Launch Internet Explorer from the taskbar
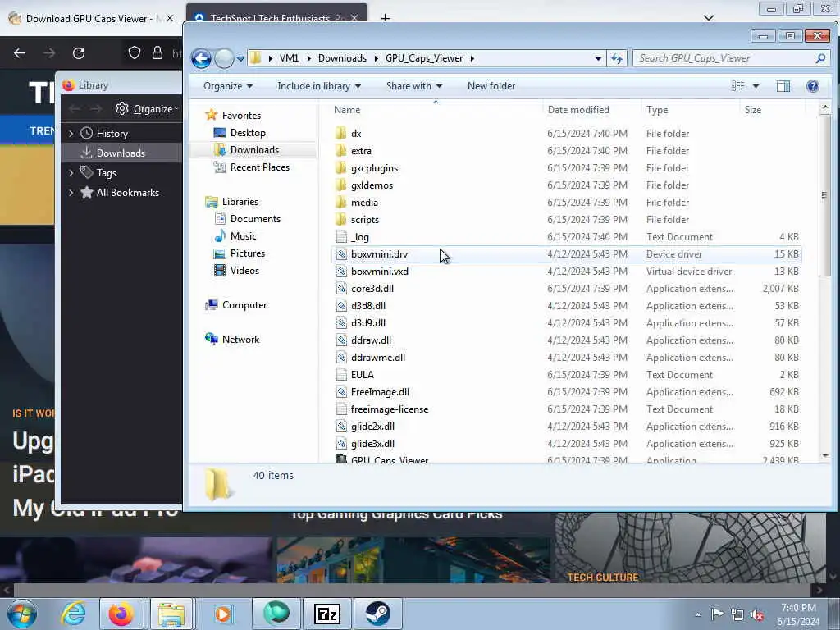Image resolution: width=840 pixels, height=630 pixels. pos(73,614)
